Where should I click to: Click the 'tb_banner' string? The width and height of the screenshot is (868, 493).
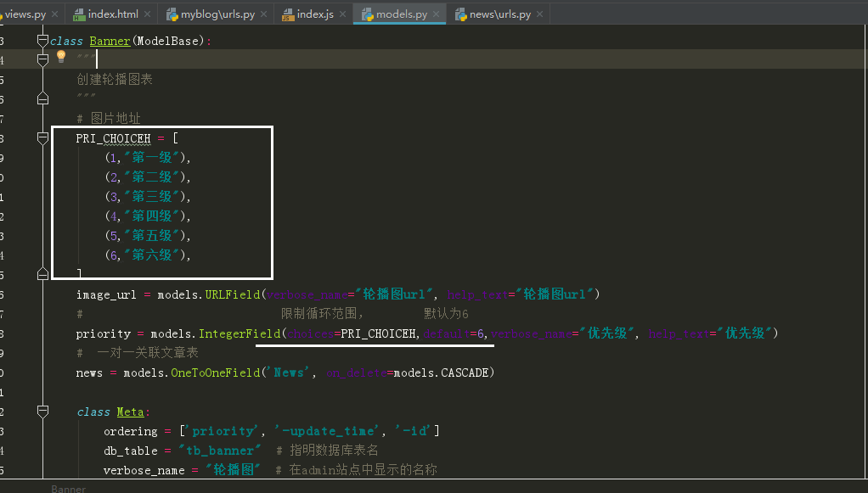coord(220,451)
